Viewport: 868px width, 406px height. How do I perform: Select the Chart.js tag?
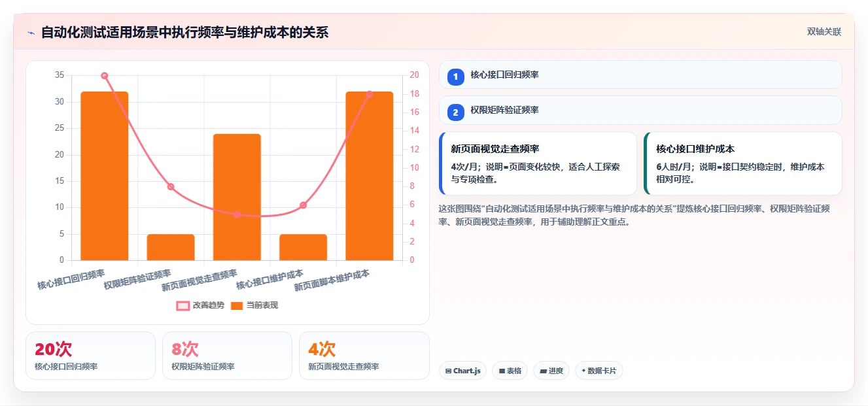click(x=462, y=371)
